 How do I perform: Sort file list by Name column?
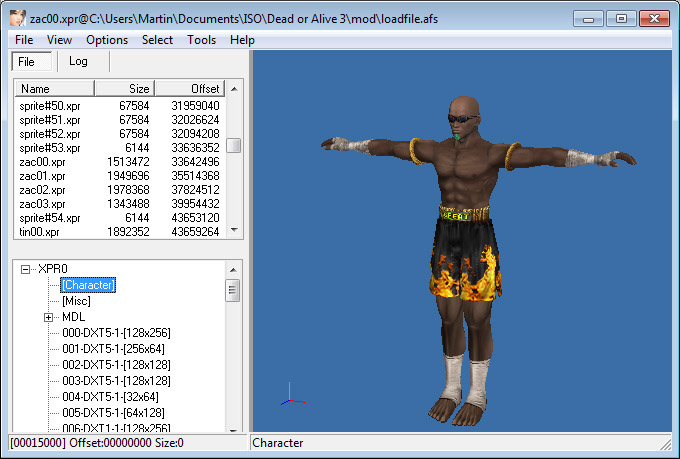pos(55,89)
